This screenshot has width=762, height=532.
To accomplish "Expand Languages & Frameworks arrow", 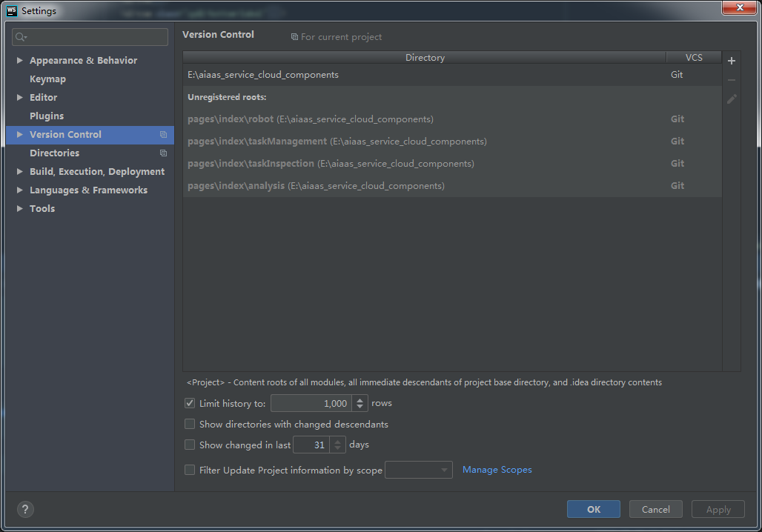I will [19, 190].
